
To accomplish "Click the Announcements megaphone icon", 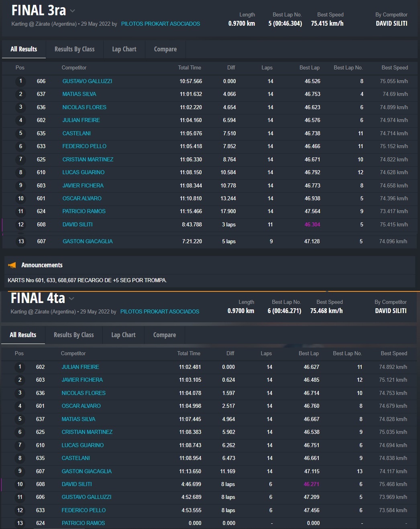I will point(12,265).
